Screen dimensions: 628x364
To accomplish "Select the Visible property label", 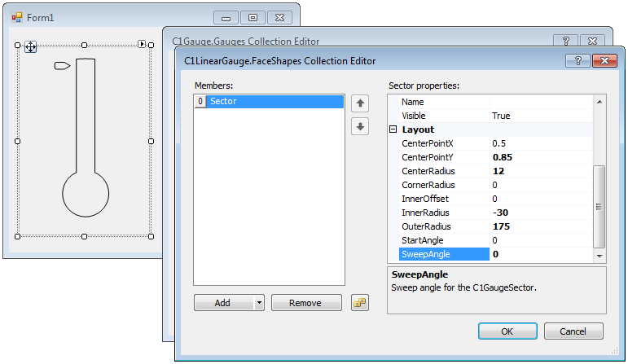I will [x=444, y=116].
